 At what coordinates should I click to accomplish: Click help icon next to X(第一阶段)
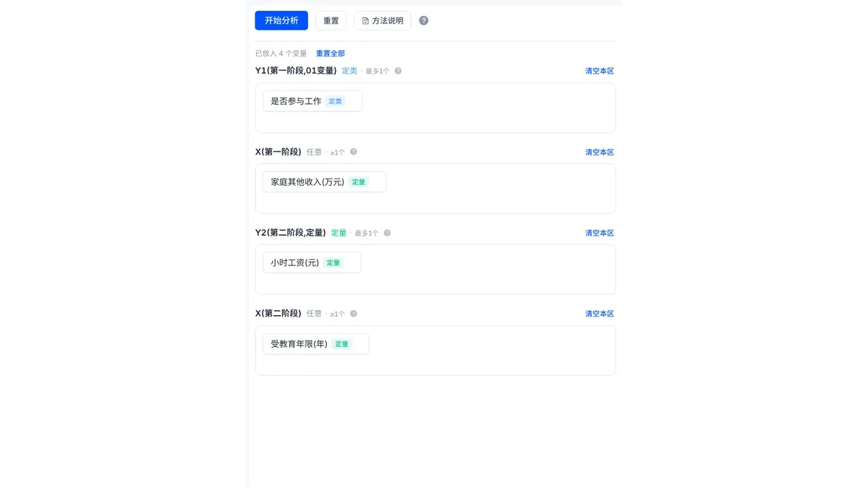pos(354,152)
